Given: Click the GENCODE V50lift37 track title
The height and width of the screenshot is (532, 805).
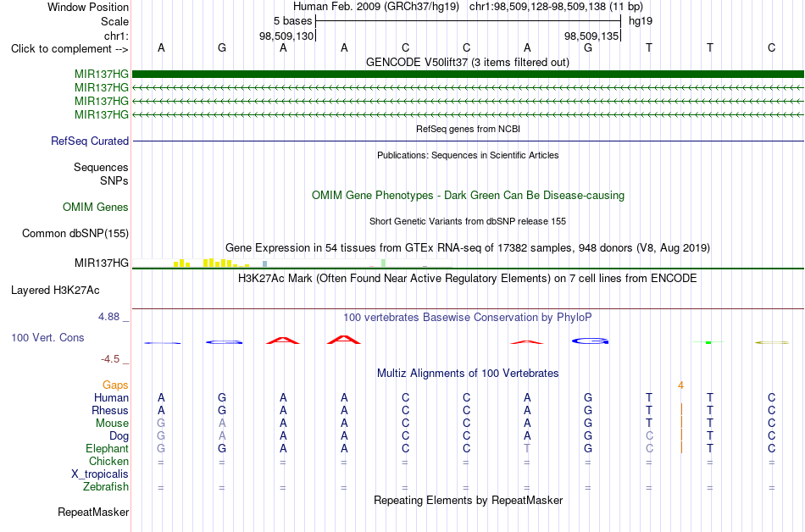Looking at the screenshot, I should click(x=468, y=63).
